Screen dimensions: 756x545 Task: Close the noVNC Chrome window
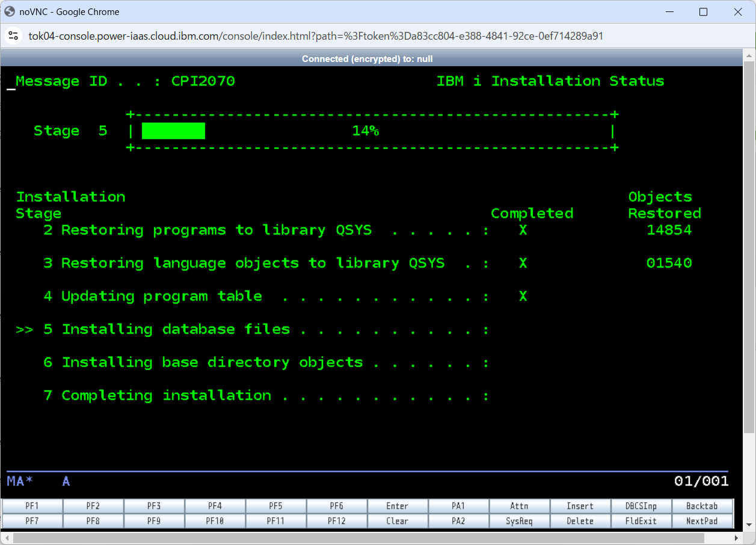point(738,11)
